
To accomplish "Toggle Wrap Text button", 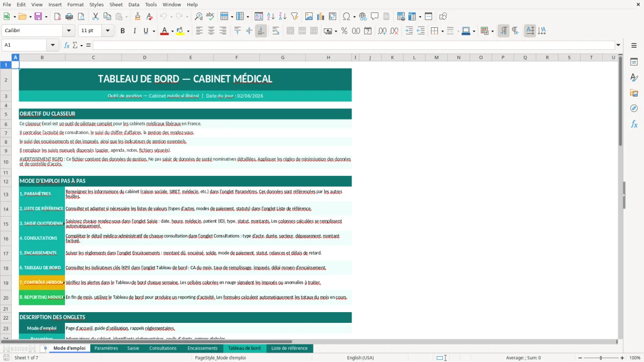I will tap(276, 31).
